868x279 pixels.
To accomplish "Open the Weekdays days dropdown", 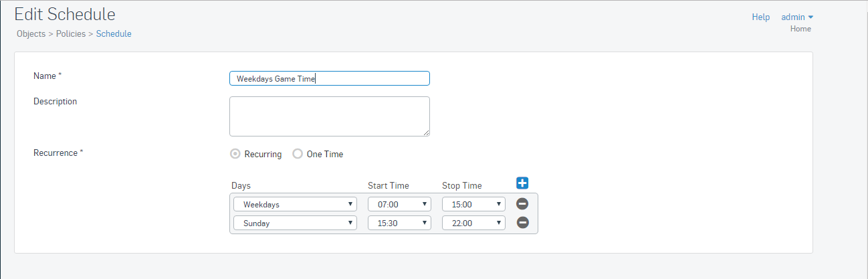I will [295, 204].
